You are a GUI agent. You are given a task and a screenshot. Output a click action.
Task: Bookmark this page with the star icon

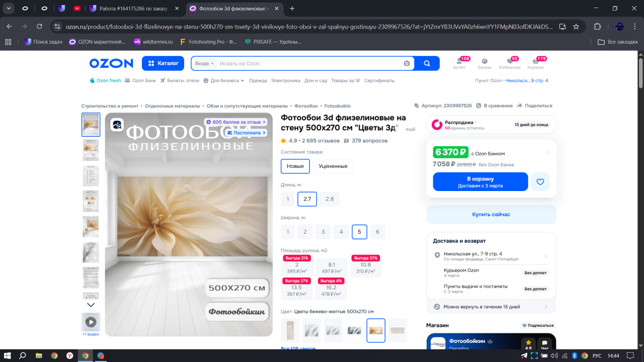point(576,27)
